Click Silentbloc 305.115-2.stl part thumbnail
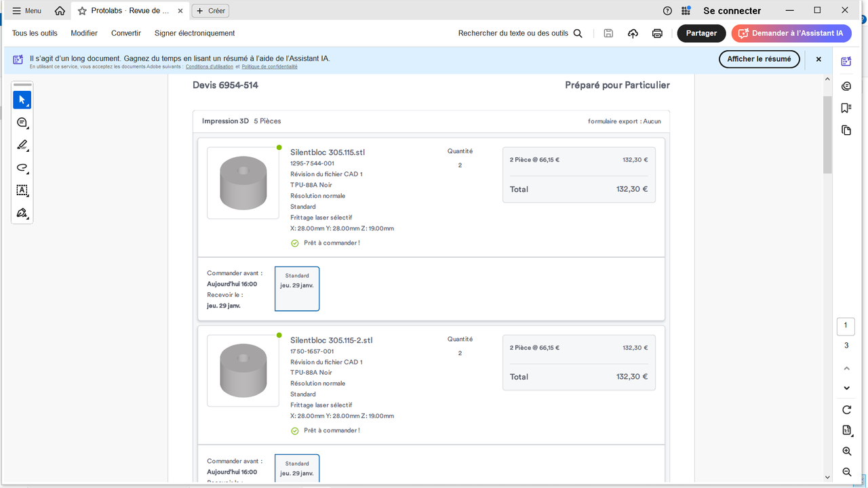 coord(243,371)
